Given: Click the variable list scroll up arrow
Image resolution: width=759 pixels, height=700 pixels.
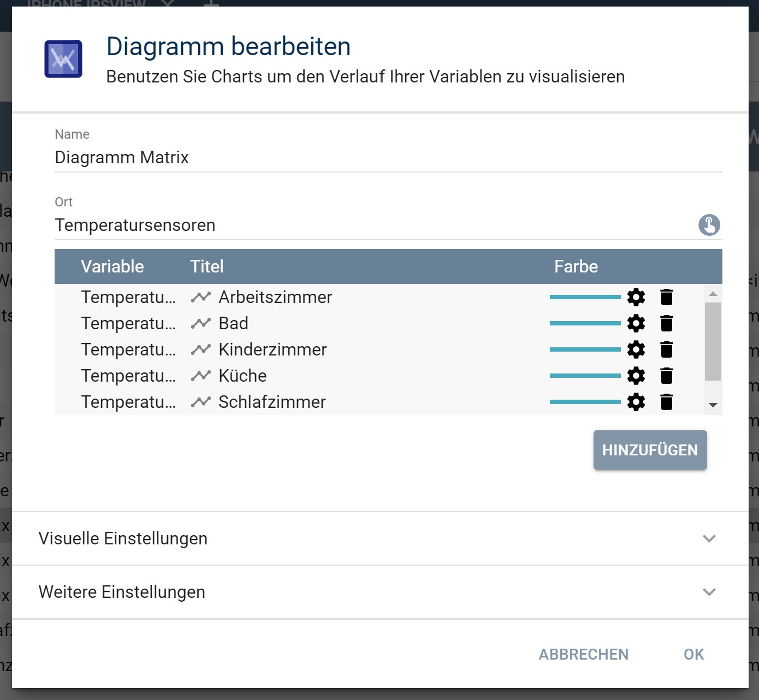Looking at the screenshot, I should pyautogui.click(x=713, y=294).
